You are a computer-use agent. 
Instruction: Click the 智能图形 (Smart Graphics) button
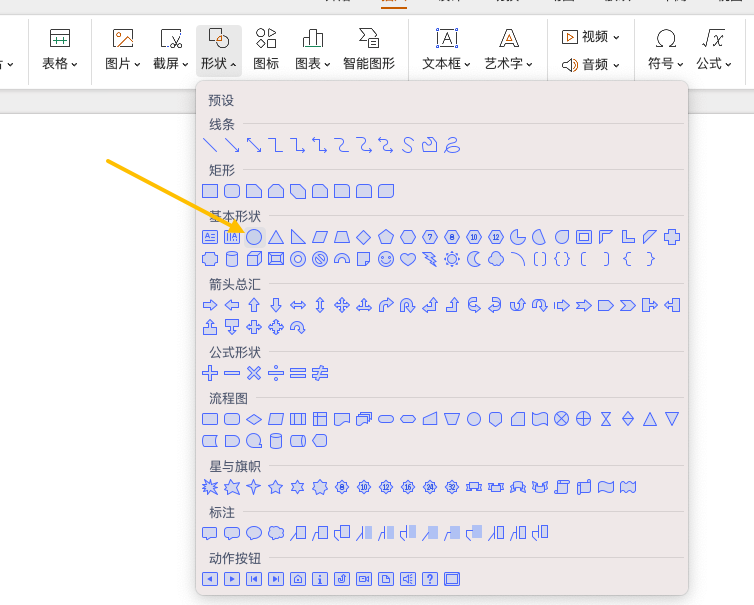point(369,50)
